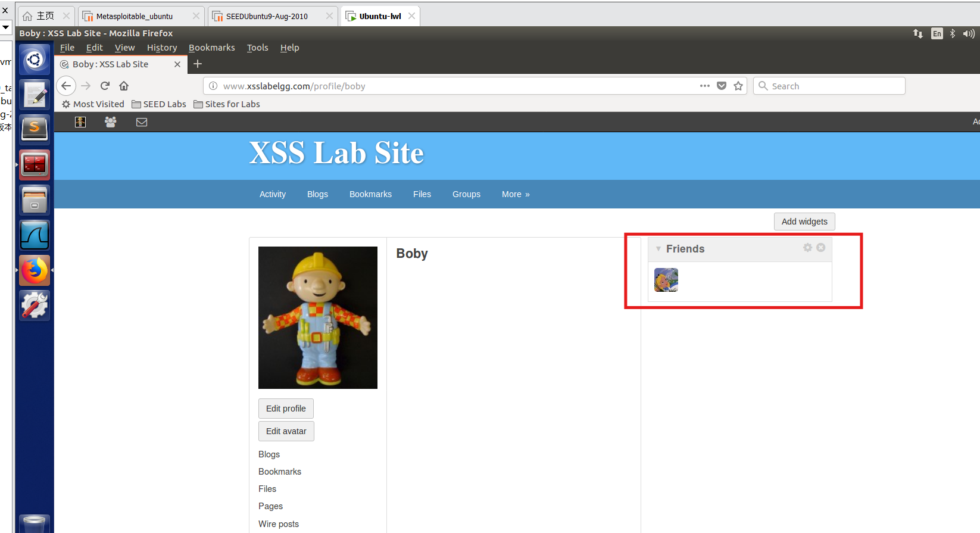980x533 pixels.
Task: Reload the current page
Action: (x=105, y=86)
